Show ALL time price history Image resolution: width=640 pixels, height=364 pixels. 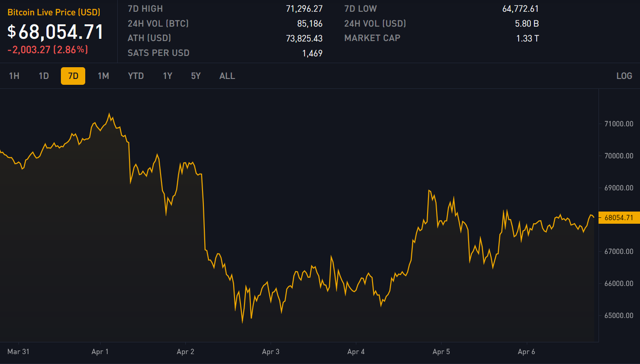click(227, 76)
